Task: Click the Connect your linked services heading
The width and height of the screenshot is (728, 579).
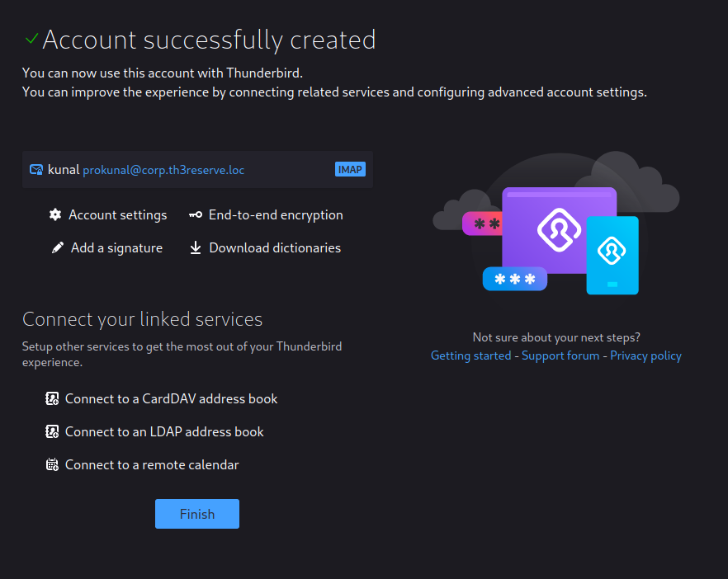Action: [x=142, y=319]
